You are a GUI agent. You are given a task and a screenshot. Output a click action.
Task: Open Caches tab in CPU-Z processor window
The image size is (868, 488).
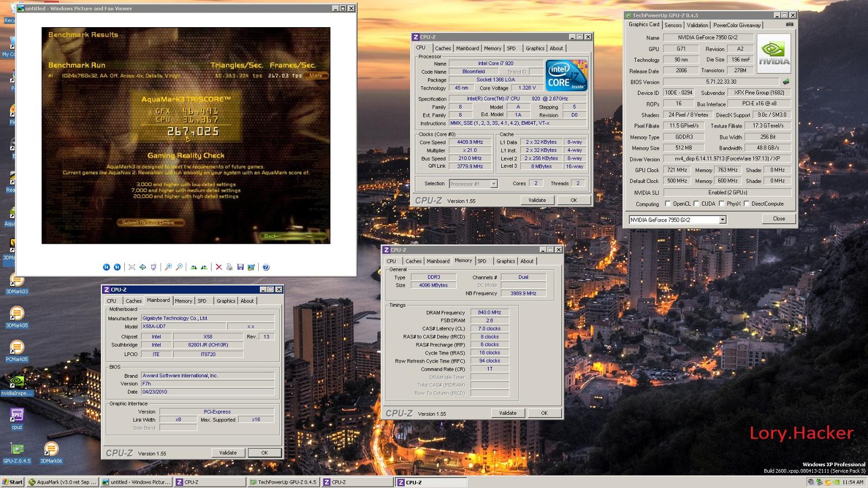click(443, 48)
